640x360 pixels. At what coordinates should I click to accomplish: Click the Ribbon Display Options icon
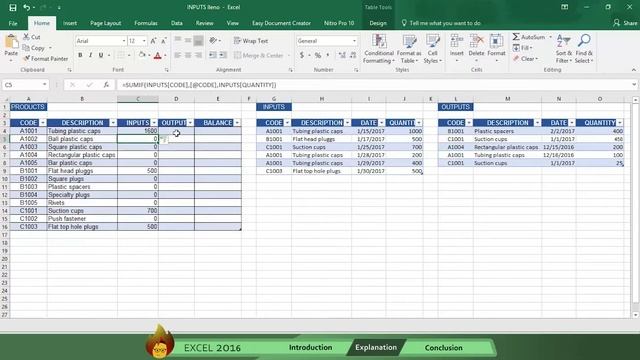(x=564, y=7)
